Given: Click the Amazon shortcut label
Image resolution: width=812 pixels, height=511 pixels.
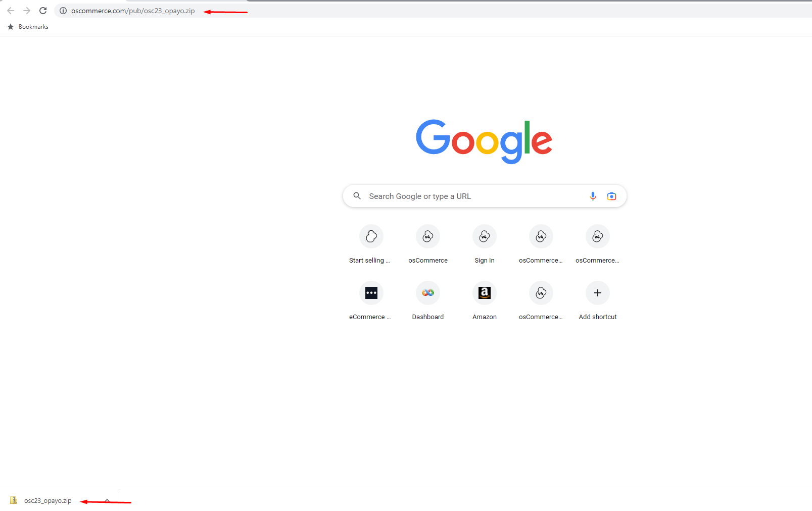Looking at the screenshot, I should (485, 317).
